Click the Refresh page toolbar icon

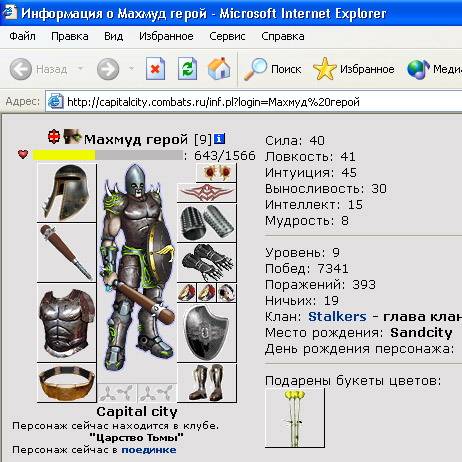[187, 69]
